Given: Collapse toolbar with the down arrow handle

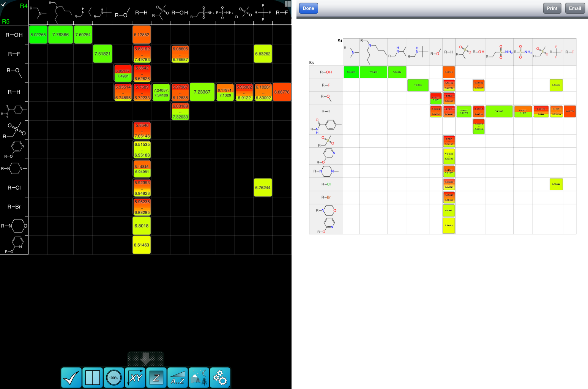Looking at the screenshot, I should [x=145, y=359].
